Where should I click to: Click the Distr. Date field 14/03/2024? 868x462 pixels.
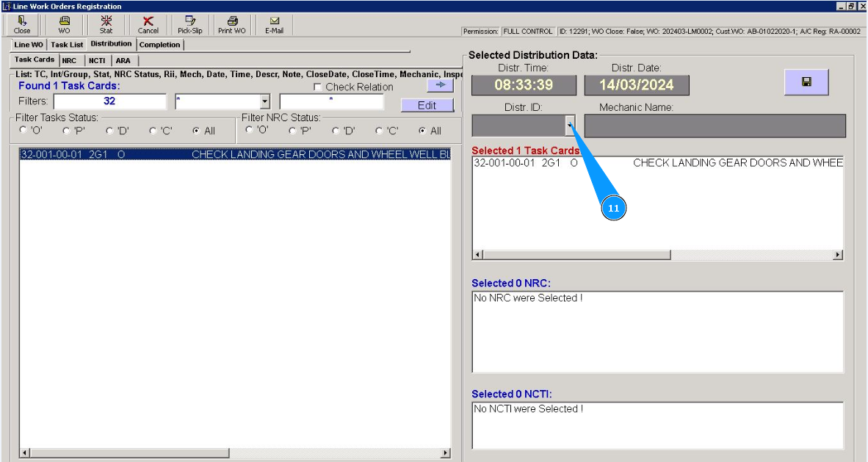point(637,85)
